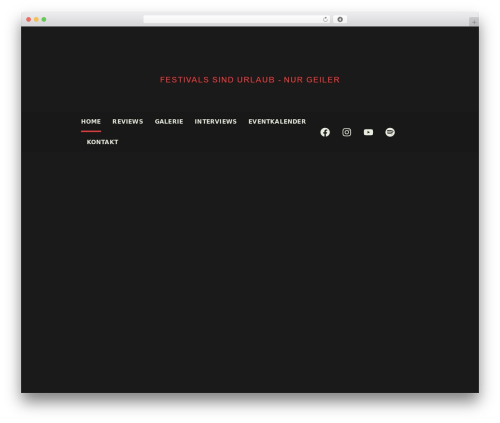Minimize the browser with yellow button
This screenshot has width=500, height=423.
pyautogui.click(x=36, y=19)
